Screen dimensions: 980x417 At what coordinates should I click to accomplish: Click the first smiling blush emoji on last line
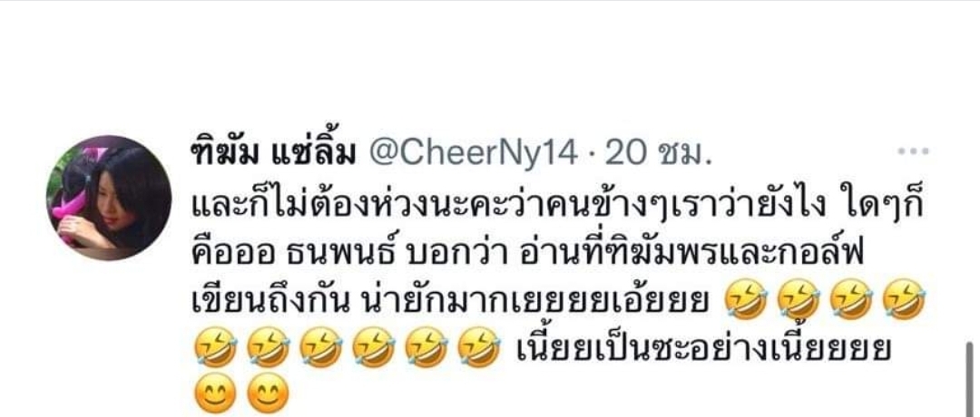[216, 394]
